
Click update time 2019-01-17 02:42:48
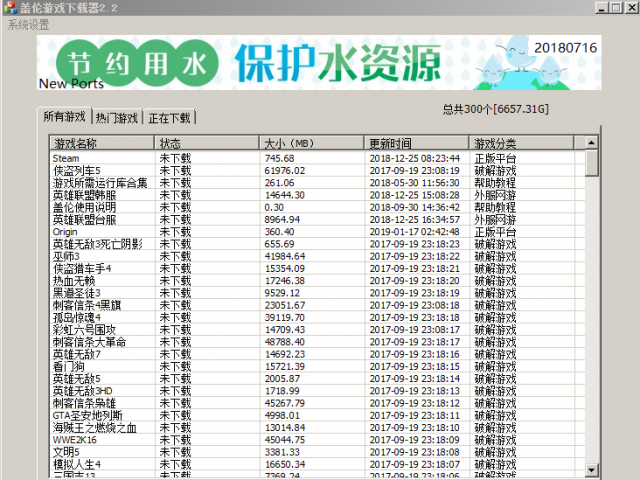[415, 232]
